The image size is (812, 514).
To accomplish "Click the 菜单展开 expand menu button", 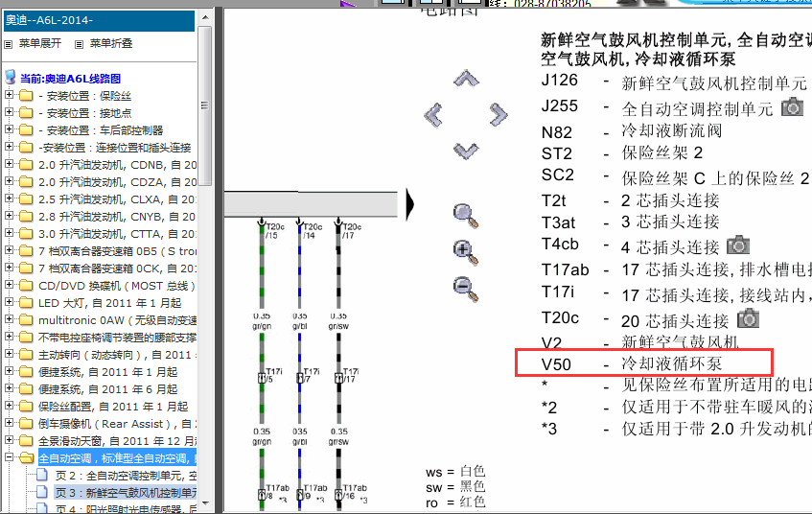I will point(33,43).
